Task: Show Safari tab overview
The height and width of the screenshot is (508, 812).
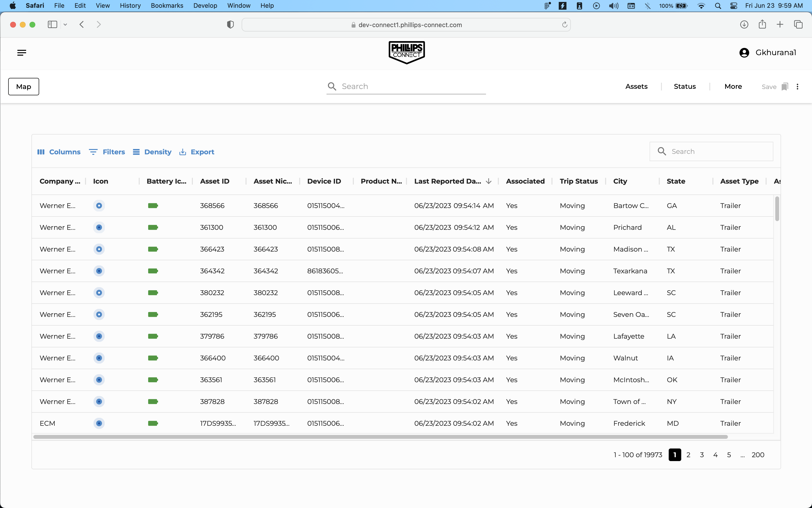Action: [x=798, y=24]
